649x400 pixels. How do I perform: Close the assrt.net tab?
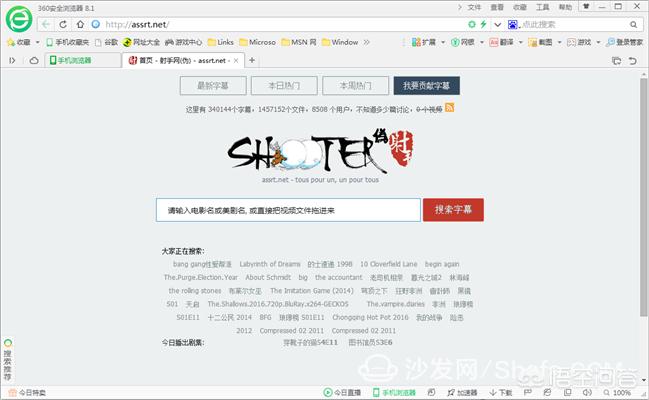point(236,60)
